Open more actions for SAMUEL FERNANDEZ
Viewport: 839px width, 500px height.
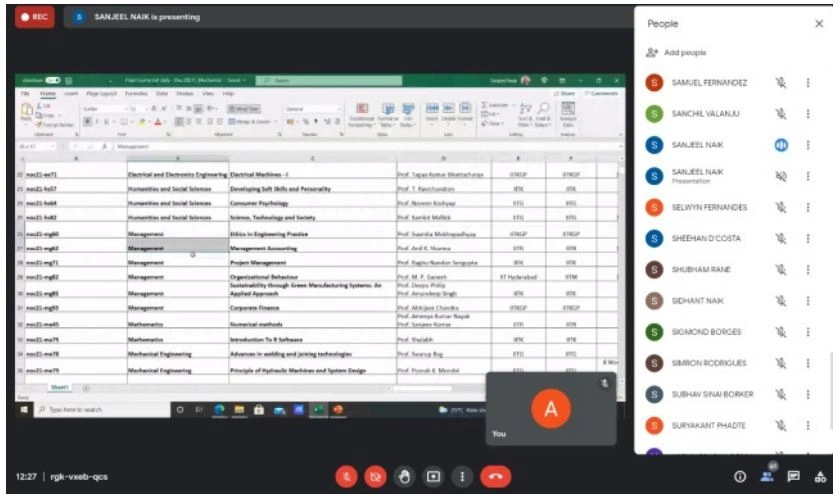click(808, 82)
